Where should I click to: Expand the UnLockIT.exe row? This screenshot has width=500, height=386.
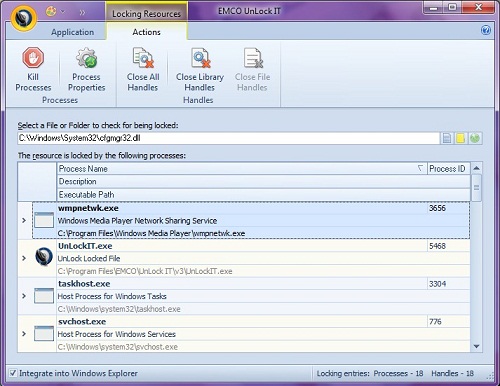click(24, 258)
